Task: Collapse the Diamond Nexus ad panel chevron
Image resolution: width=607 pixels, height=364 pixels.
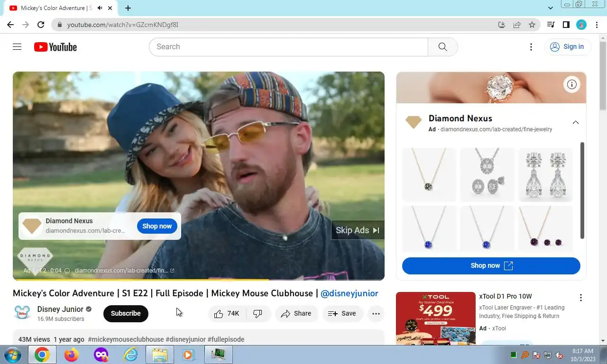Action: click(575, 122)
